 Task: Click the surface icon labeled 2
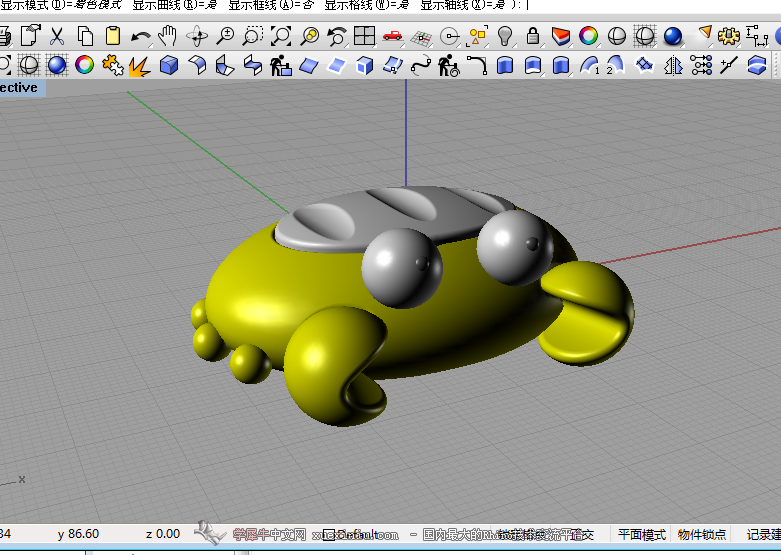coord(615,65)
